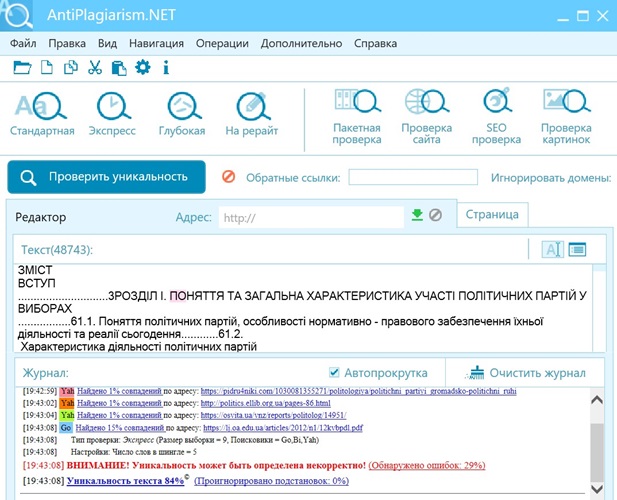The width and height of the screenshot is (617, 500).
Task: Select the Экспресс check mode
Action: [113, 114]
